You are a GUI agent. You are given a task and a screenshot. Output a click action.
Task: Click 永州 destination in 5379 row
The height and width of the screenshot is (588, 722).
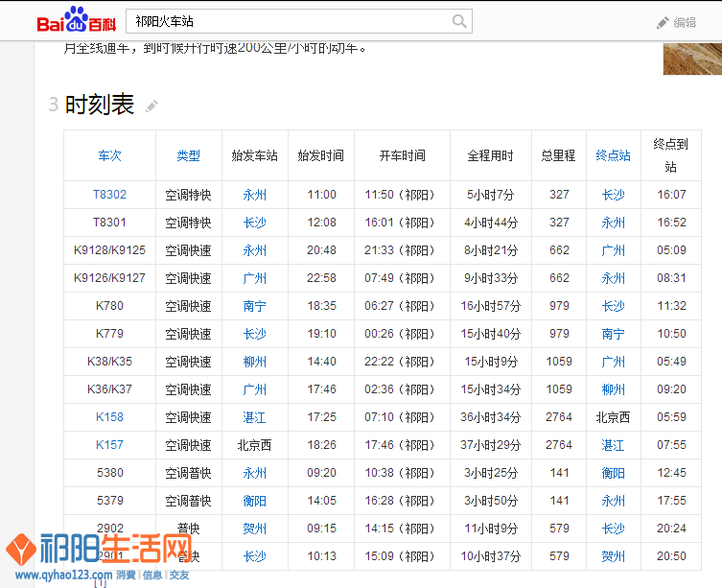tap(614, 501)
